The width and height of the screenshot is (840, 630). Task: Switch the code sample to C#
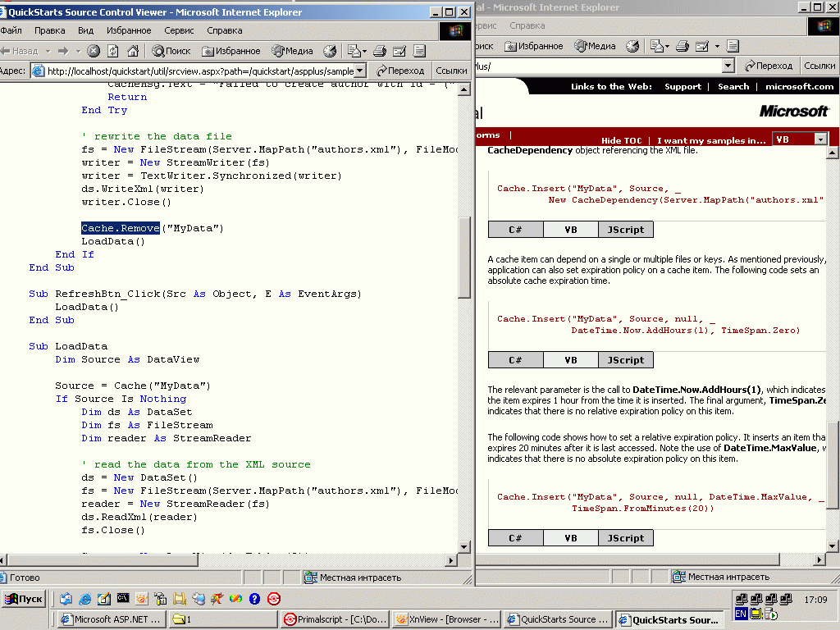[515, 229]
